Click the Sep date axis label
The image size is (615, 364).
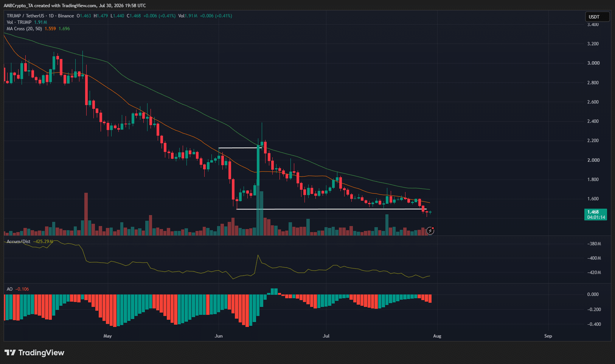pyautogui.click(x=548, y=336)
